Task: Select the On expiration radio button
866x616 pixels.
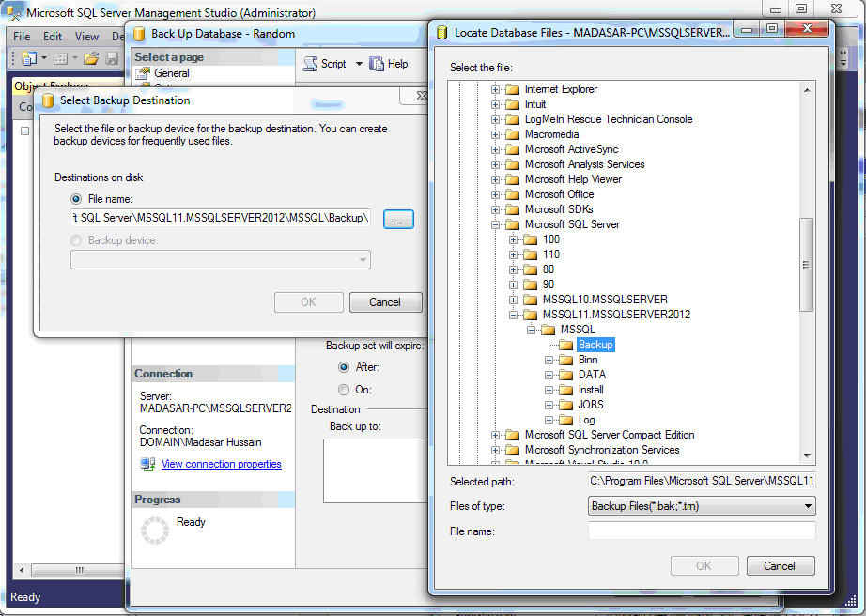Action: (344, 390)
